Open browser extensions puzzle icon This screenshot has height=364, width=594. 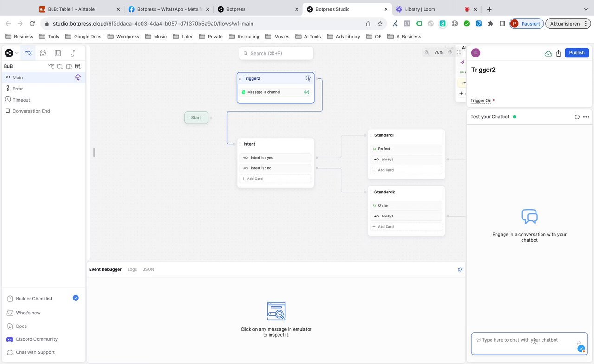(491, 24)
